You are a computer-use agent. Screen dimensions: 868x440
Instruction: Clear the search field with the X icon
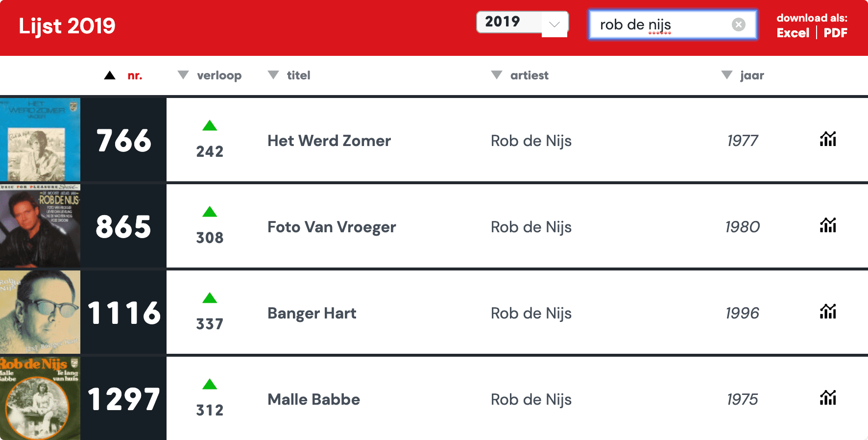pyautogui.click(x=738, y=24)
